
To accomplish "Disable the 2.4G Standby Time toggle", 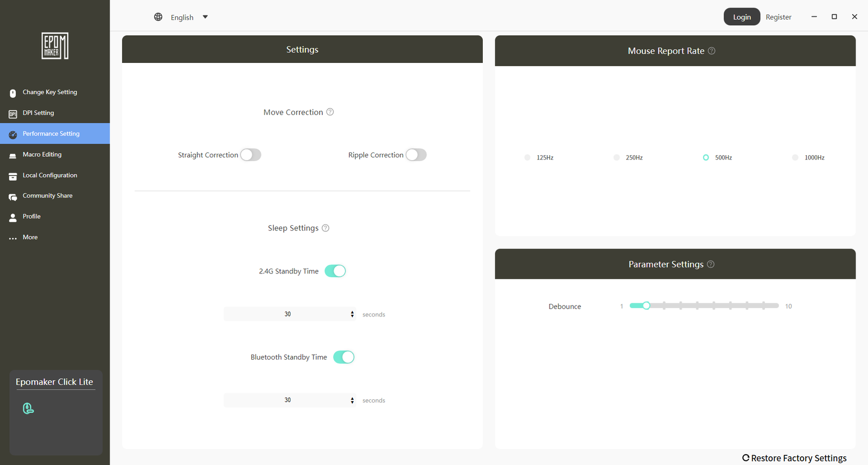I will click(x=335, y=271).
